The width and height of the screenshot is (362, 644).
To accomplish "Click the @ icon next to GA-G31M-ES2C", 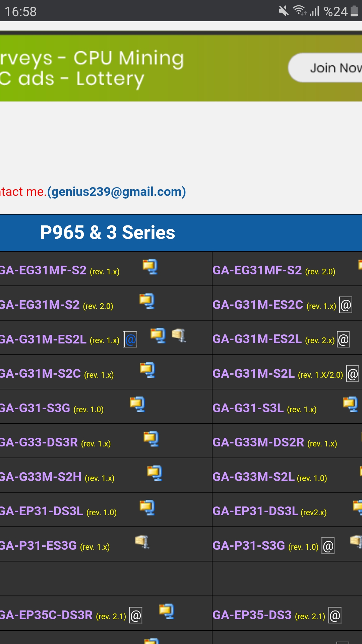I will click(346, 305).
